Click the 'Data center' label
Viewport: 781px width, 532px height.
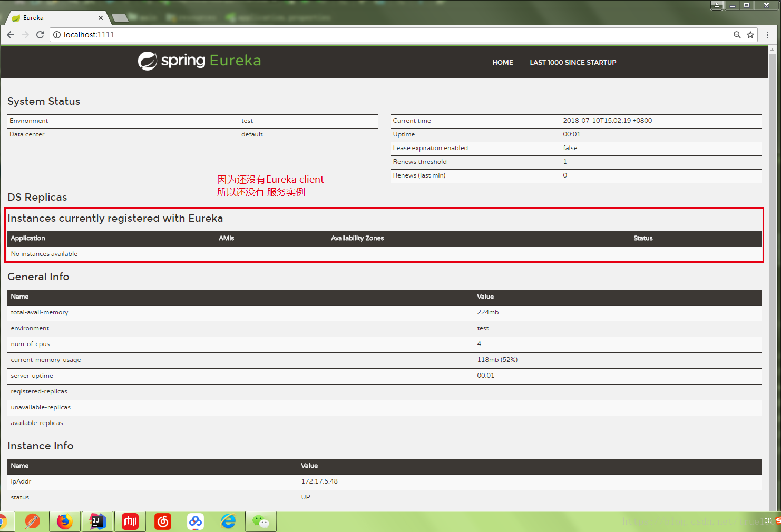27,134
